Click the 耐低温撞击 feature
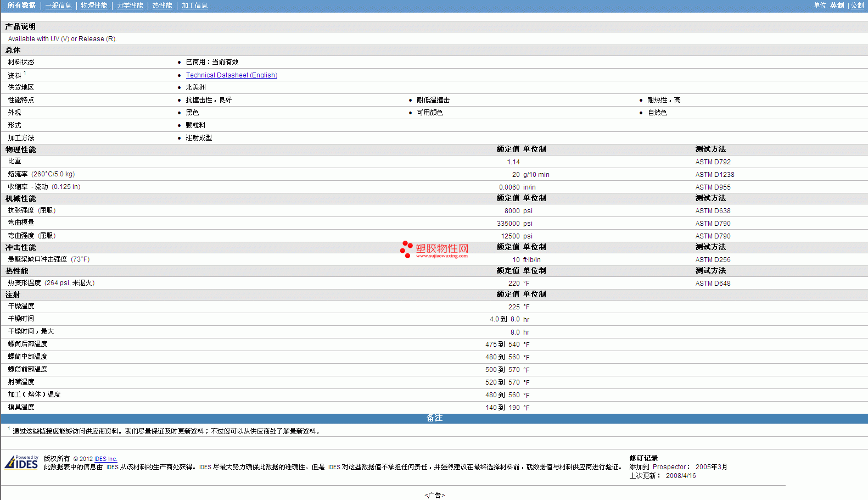Image resolution: width=868 pixels, height=500 pixels. pyautogui.click(x=433, y=100)
